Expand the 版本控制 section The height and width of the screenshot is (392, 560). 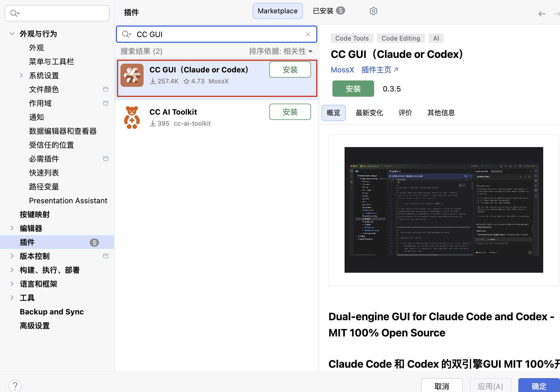pyautogui.click(x=12, y=256)
